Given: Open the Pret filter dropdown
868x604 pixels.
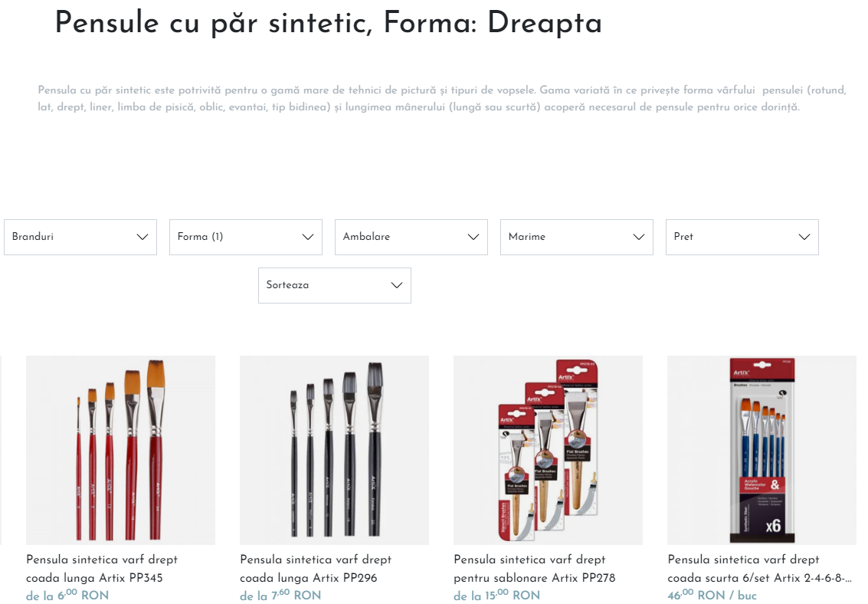Looking at the screenshot, I should [742, 237].
